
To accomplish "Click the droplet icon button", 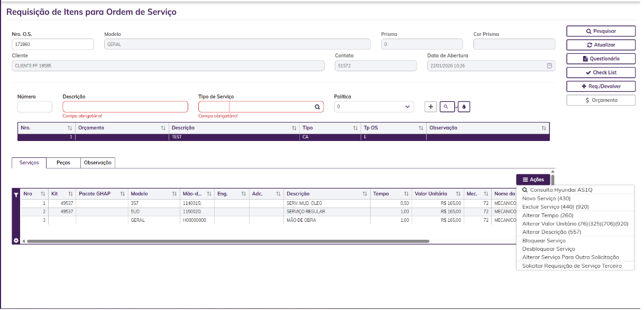I will point(464,107).
